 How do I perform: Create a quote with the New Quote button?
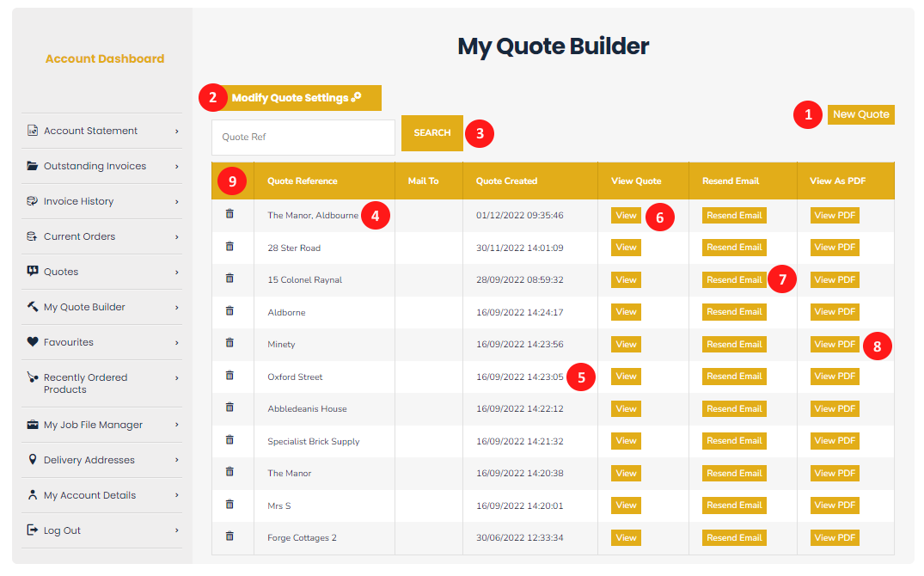[x=860, y=114]
